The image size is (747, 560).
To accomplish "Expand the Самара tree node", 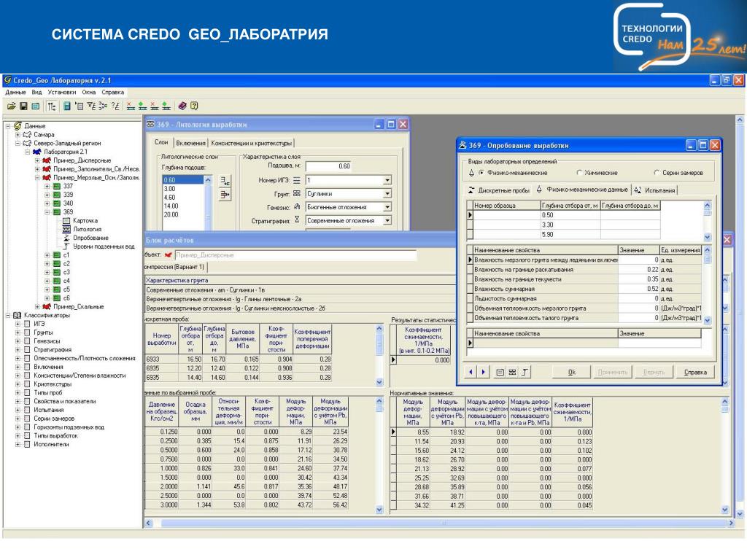I will (x=18, y=135).
